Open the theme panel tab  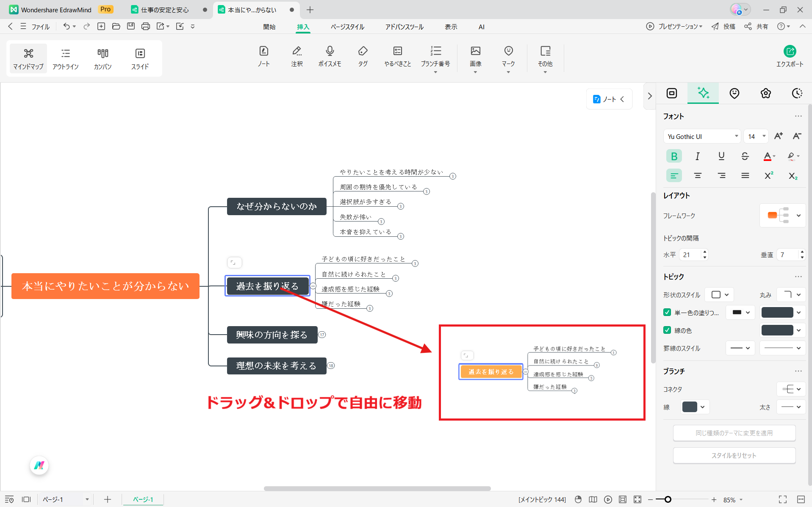765,93
